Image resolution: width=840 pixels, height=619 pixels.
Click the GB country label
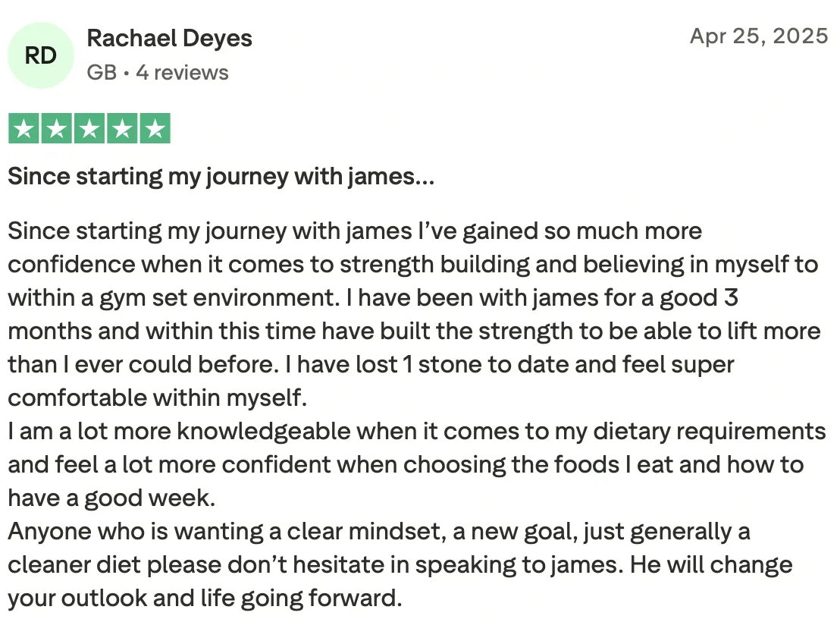click(x=102, y=72)
